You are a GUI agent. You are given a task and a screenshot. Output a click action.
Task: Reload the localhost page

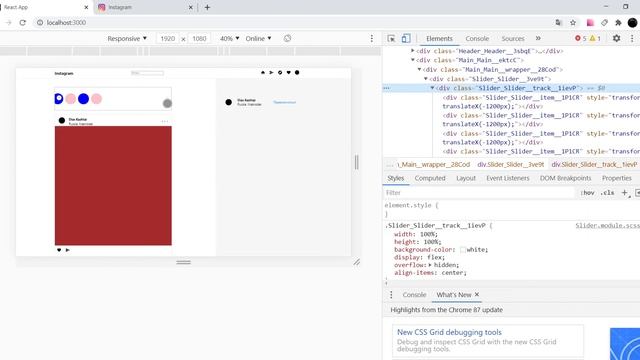(x=22, y=22)
